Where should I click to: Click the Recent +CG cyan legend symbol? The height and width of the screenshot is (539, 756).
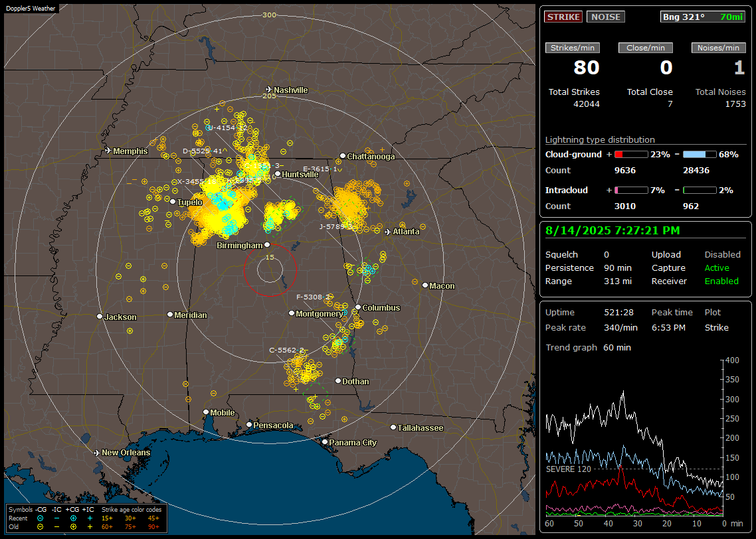coord(73,518)
